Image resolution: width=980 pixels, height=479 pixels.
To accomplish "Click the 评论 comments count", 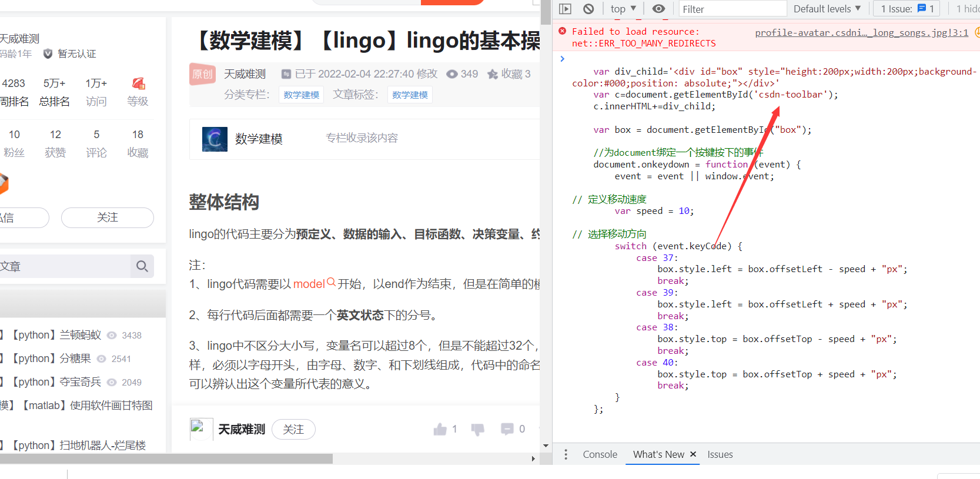I will pos(96,143).
